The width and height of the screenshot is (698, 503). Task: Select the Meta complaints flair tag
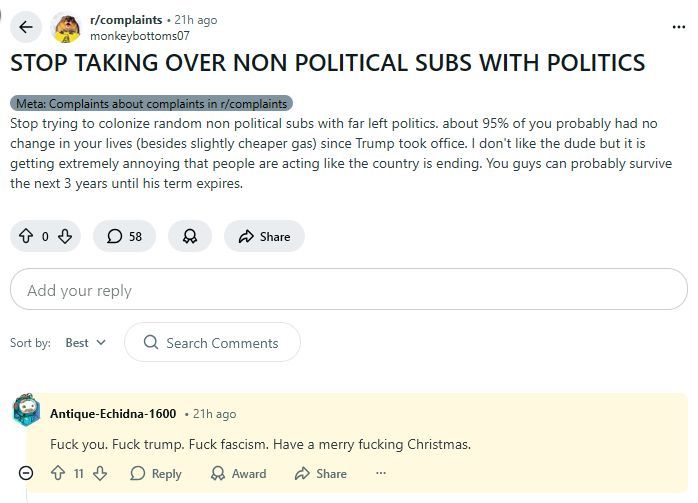[151, 103]
